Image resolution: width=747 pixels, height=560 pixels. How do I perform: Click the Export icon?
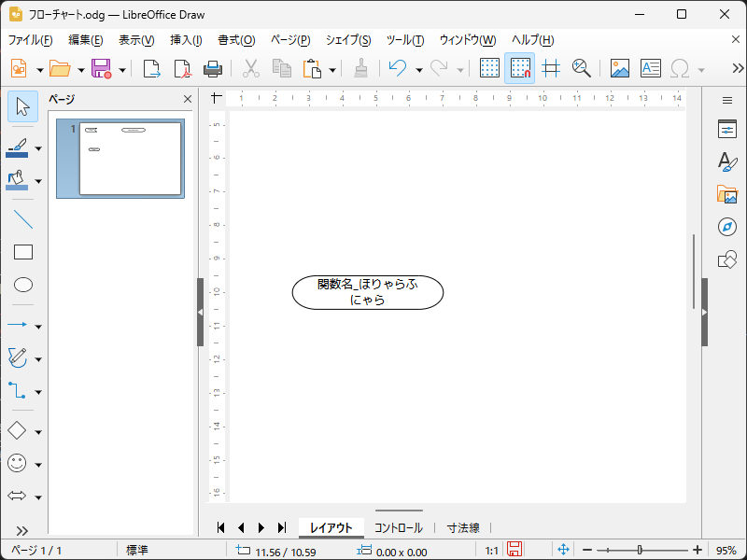[x=151, y=68]
